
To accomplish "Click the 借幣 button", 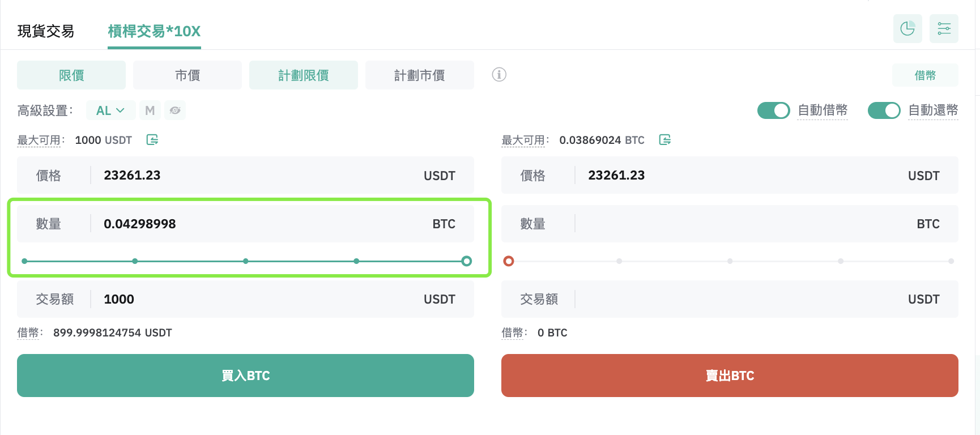I will [925, 75].
